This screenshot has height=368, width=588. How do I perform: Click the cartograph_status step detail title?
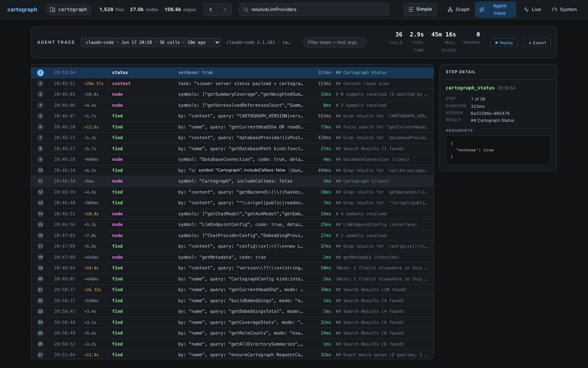pyautogui.click(x=470, y=88)
